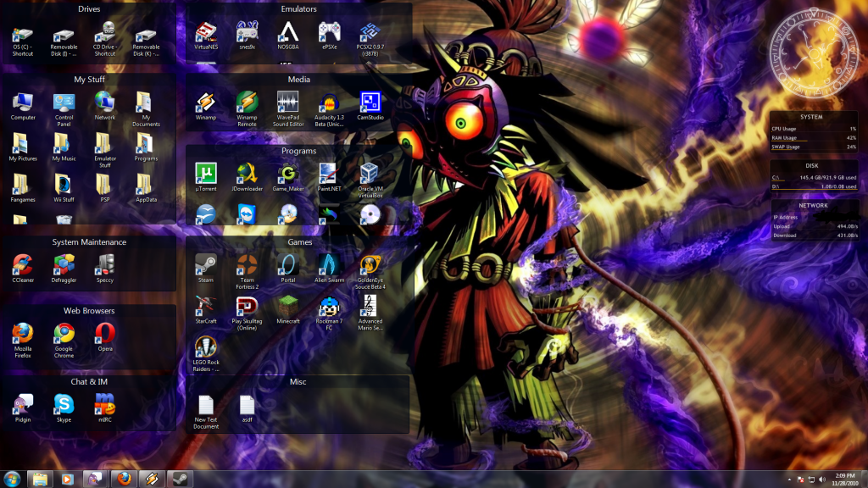
Task: Select the asdf file in Misc
Action: point(247,409)
